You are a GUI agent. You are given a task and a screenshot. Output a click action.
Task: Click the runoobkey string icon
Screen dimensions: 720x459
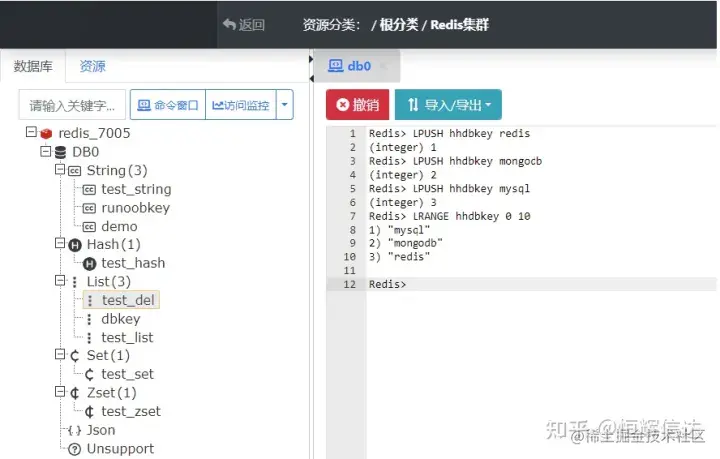pyautogui.click(x=89, y=208)
